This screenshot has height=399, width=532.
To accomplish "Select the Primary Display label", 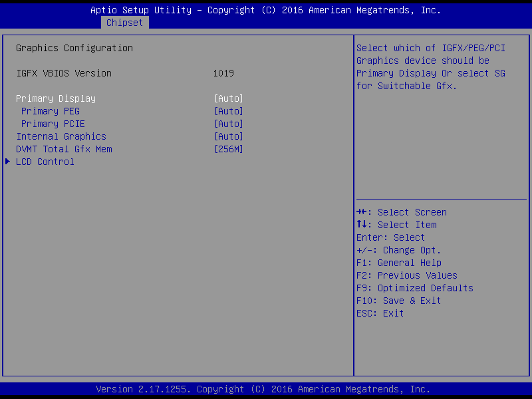I will pyautogui.click(x=56, y=98).
